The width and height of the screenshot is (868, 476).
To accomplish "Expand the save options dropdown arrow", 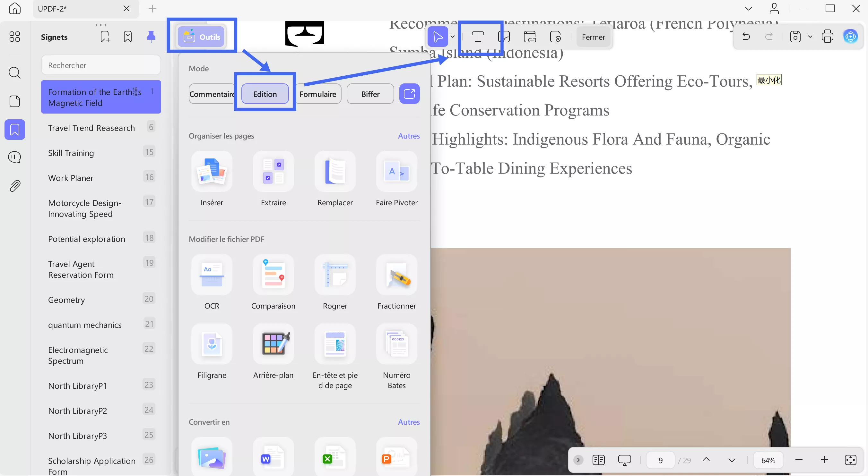I will click(x=810, y=36).
